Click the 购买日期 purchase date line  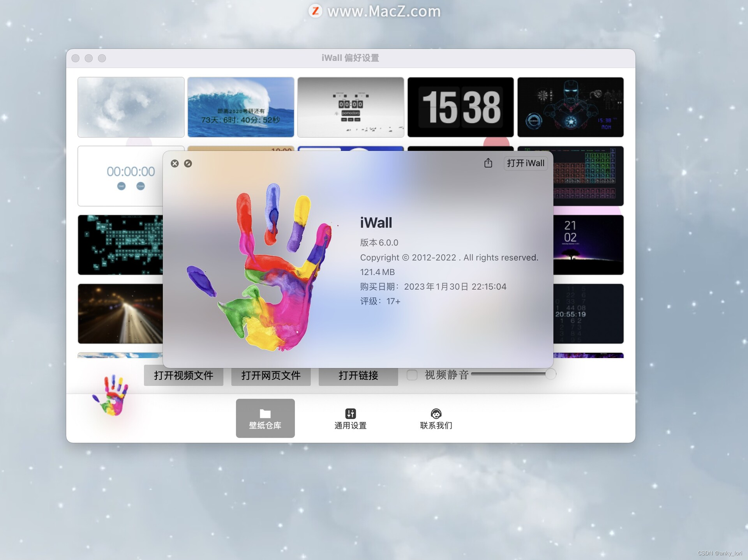[x=433, y=287]
